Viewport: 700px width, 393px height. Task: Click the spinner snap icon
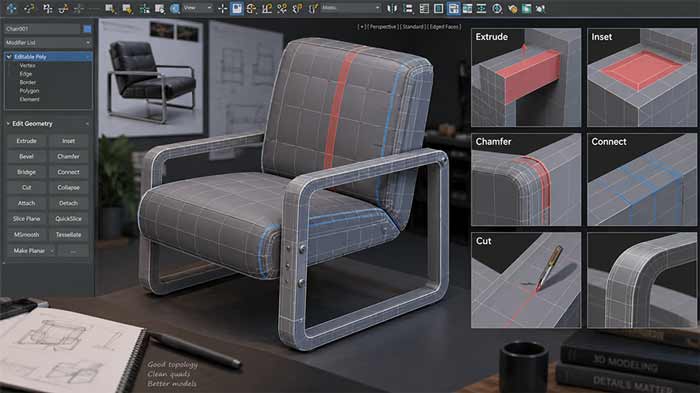coord(297,8)
